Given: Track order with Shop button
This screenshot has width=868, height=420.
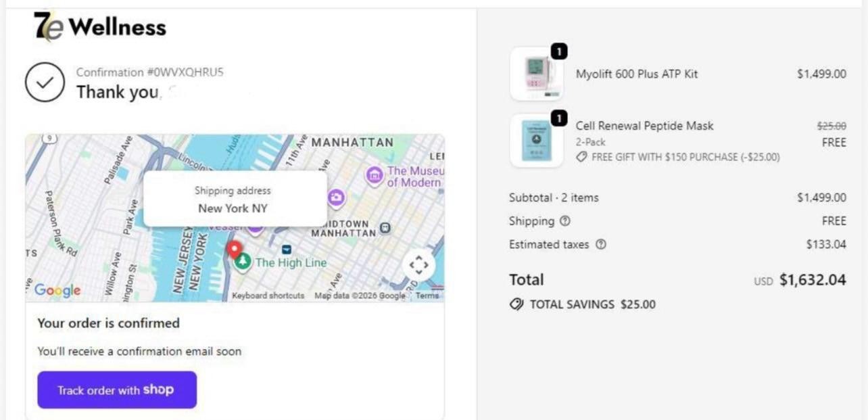Looking at the screenshot, I should point(117,390).
